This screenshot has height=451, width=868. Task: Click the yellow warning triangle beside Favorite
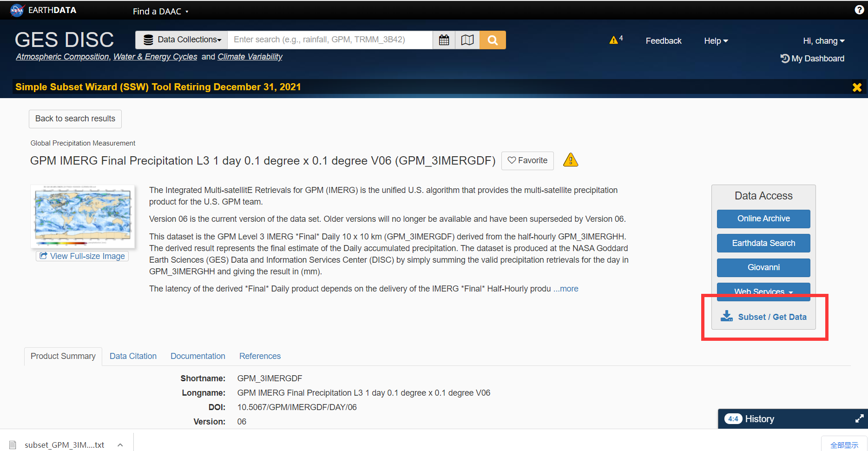click(x=571, y=160)
